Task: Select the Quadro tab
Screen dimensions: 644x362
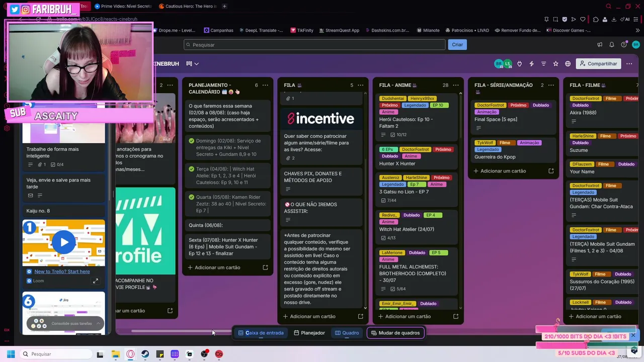Action: pos(347,333)
